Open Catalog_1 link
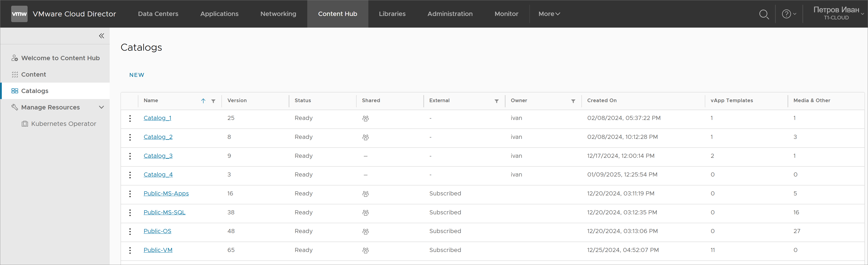Image resolution: width=868 pixels, height=265 pixels. (157, 118)
